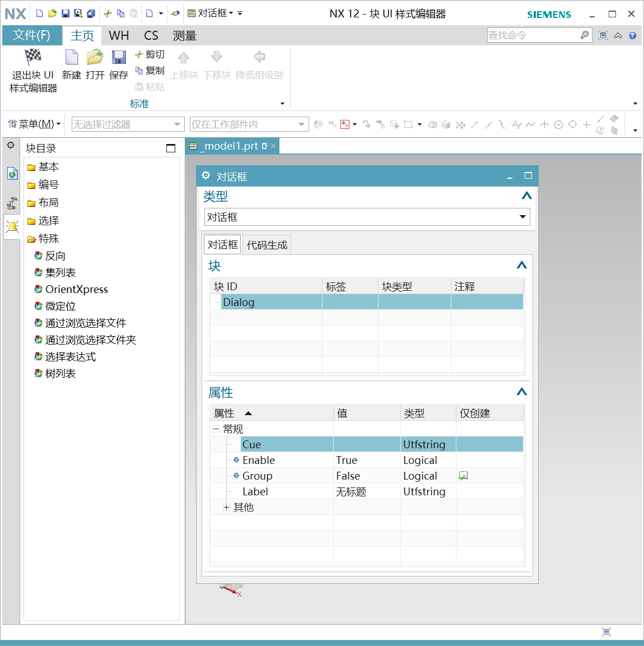The width and height of the screenshot is (644, 646).
Task: Click the 剪切 (Cut) command in ribbon
Action: pos(150,54)
